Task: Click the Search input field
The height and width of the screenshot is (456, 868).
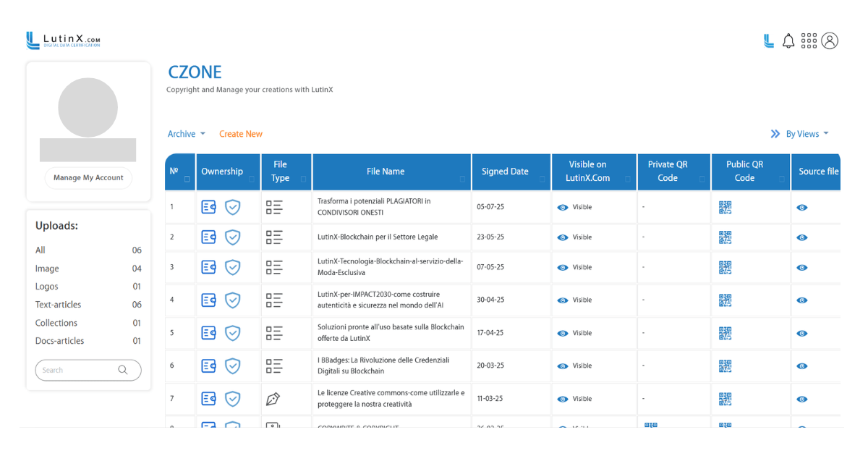Action: pos(76,370)
